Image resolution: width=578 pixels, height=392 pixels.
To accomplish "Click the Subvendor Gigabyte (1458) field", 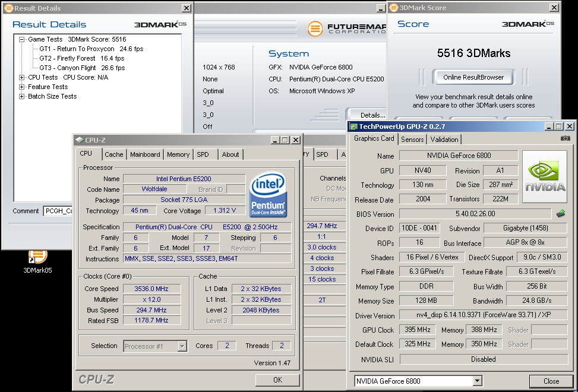I will [x=525, y=228].
